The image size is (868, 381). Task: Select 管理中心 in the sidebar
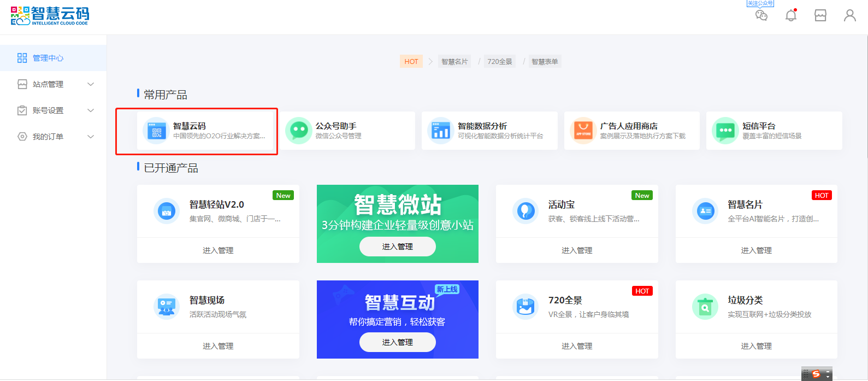tap(48, 58)
